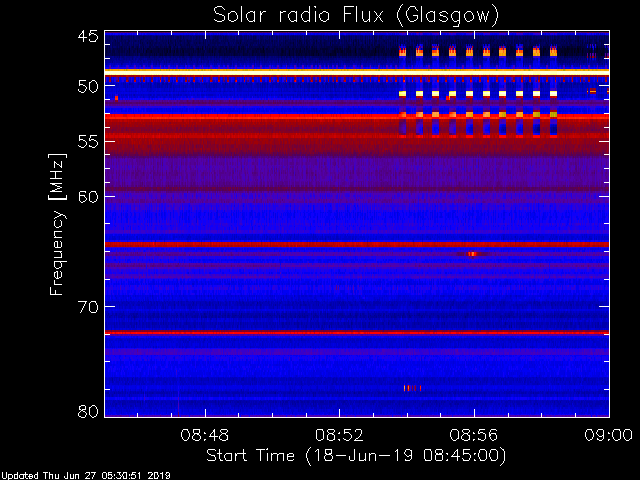Click the bright white band near 49 MHz
Image resolution: width=640 pixels, height=480 pixels.
click(357, 72)
